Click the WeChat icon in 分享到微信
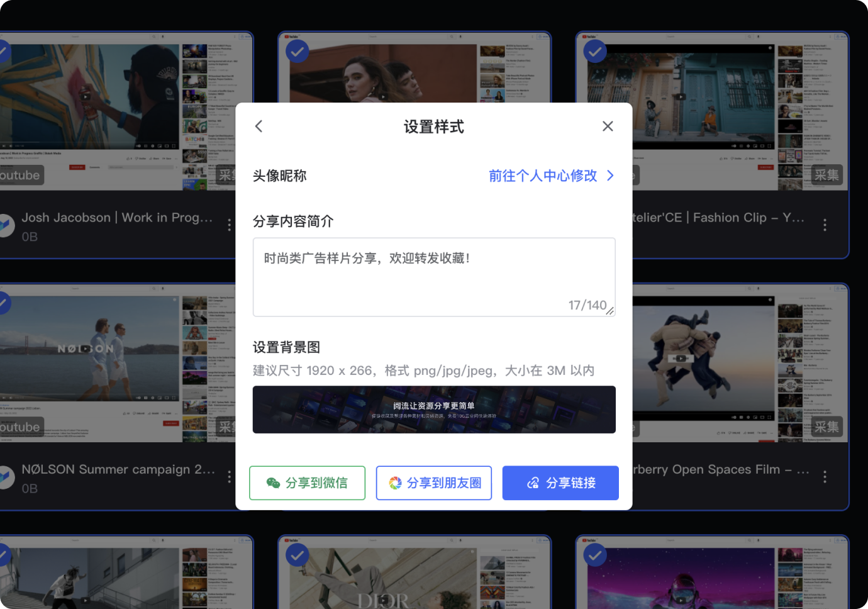This screenshot has height=609, width=868. [273, 483]
